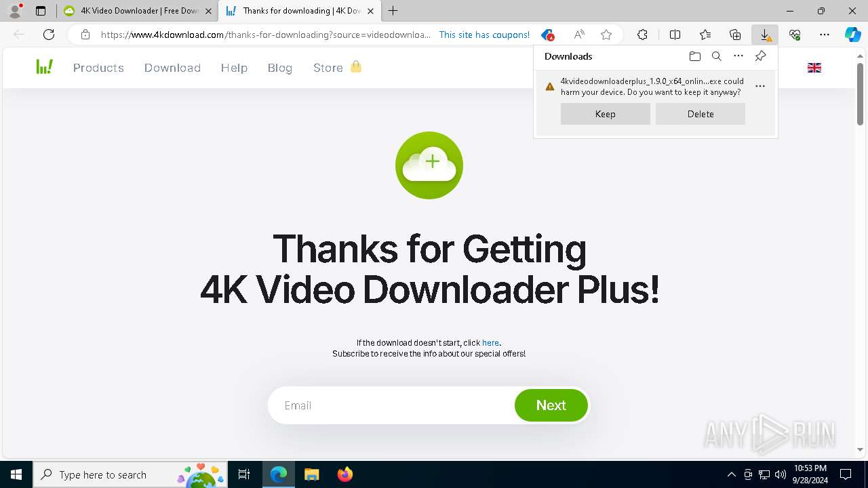The width and height of the screenshot is (868, 488).
Task: Open the shopping coupons tag icon
Action: (x=547, y=35)
